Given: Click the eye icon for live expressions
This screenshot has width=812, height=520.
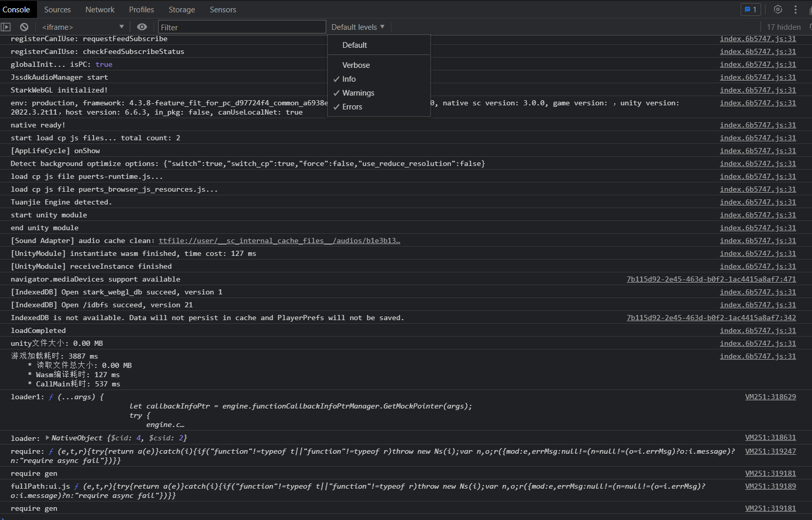Looking at the screenshot, I should (142, 27).
